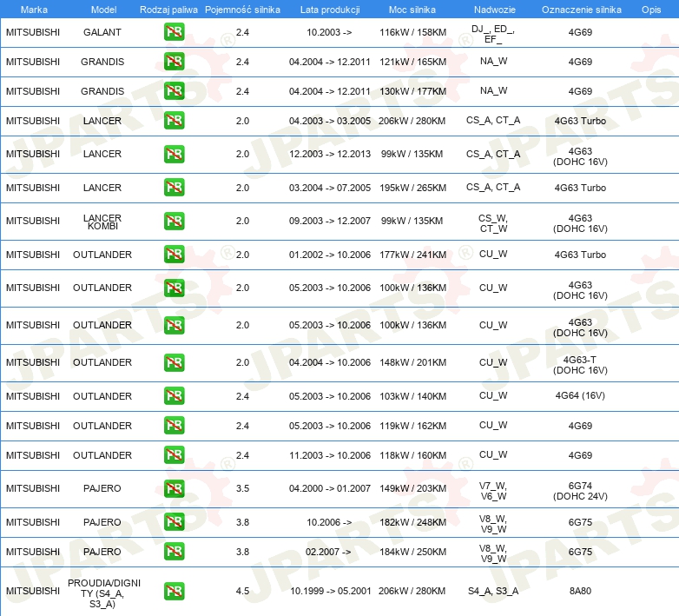Click the fuel icon for OUTLANDER 177kW / 241KM
679x616 pixels.
(174, 255)
